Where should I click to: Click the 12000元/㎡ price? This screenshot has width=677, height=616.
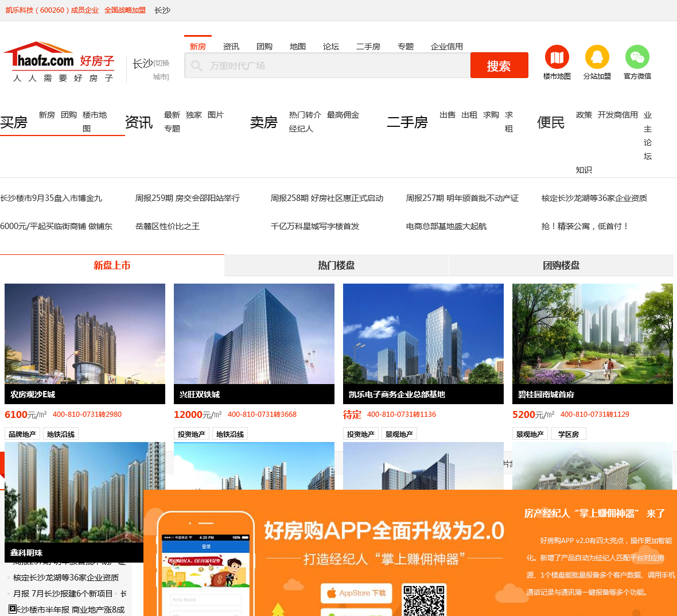198,414
